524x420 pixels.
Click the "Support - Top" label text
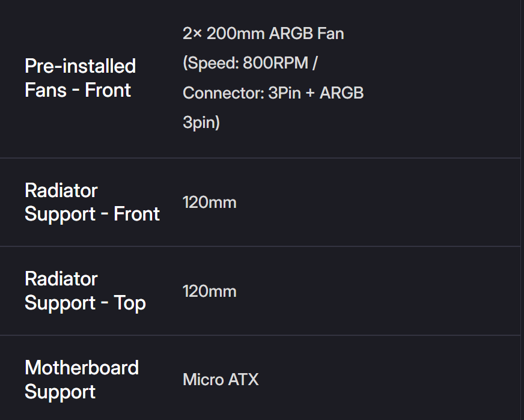click(85, 303)
